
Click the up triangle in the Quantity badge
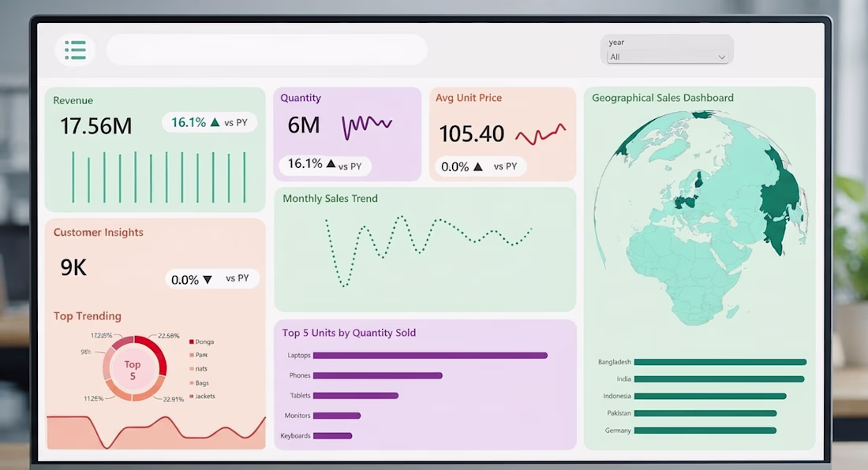[x=331, y=164]
